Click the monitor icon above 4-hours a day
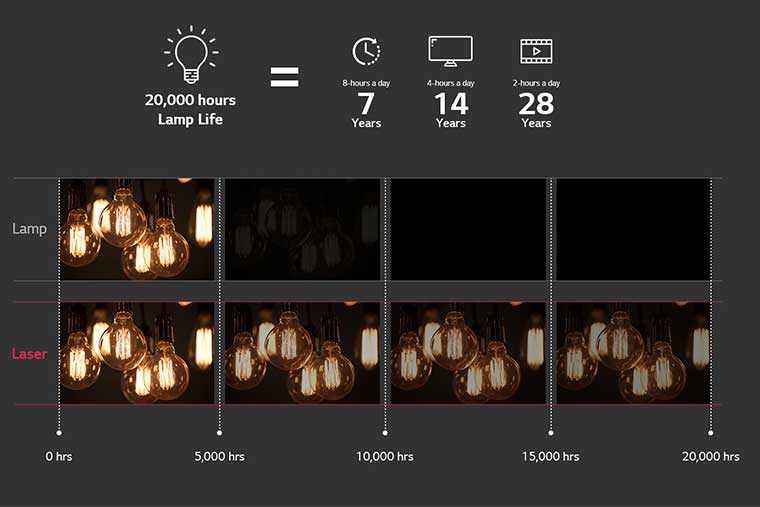Image resolution: width=760 pixels, height=507 pixels. pyautogui.click(x=450, y=51)
